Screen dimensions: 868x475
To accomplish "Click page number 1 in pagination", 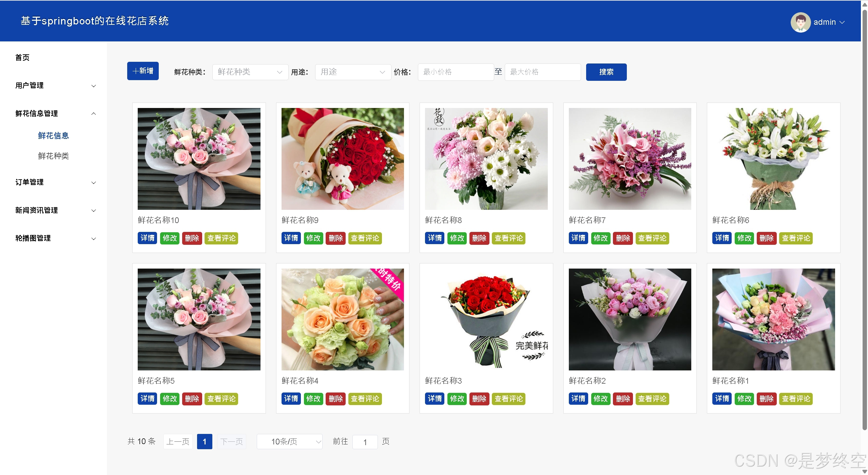I will tap(204, 441).
